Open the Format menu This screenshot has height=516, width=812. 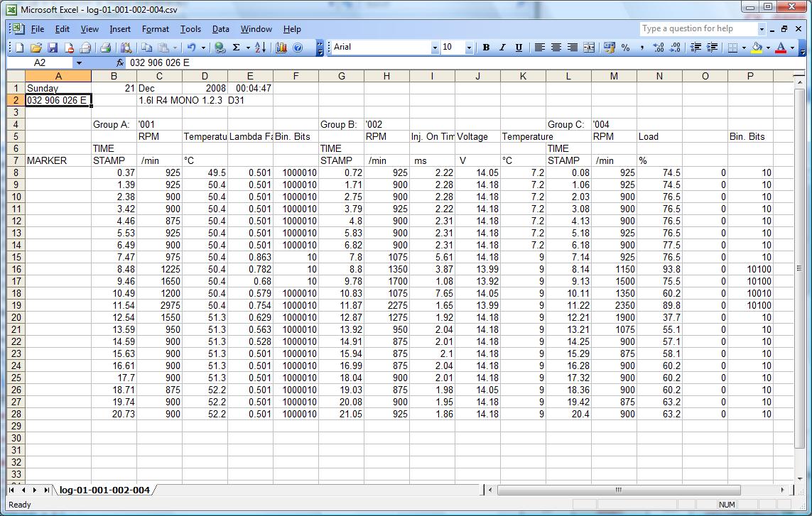coord(155,29)
